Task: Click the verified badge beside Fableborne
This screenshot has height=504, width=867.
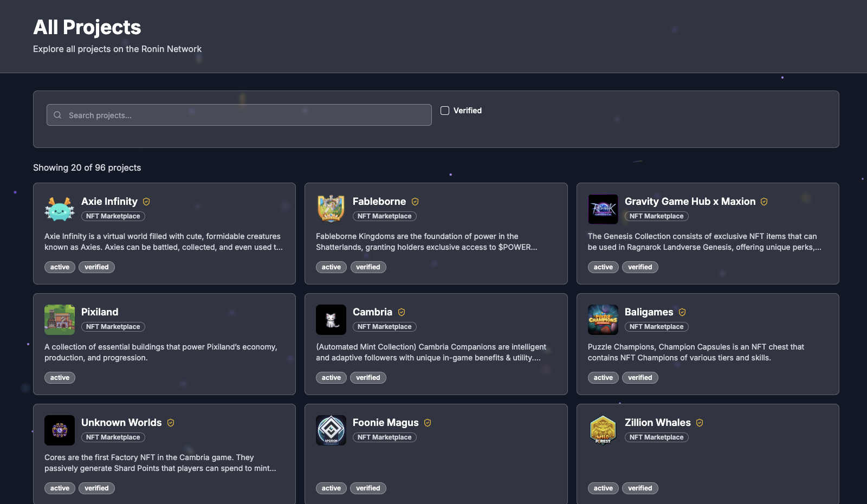Action: (415, 202)
